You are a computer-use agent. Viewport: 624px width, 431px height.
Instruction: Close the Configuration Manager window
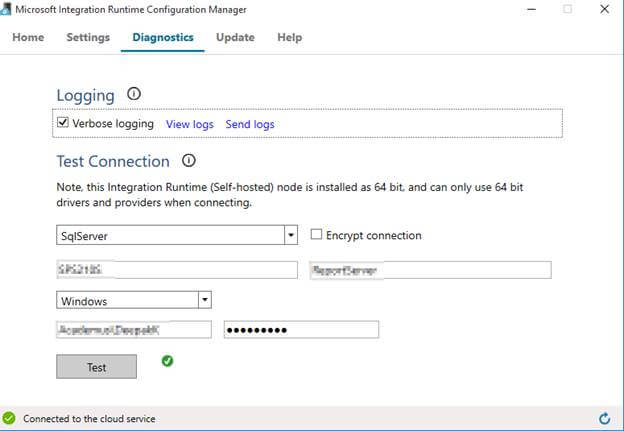[604, 10]
